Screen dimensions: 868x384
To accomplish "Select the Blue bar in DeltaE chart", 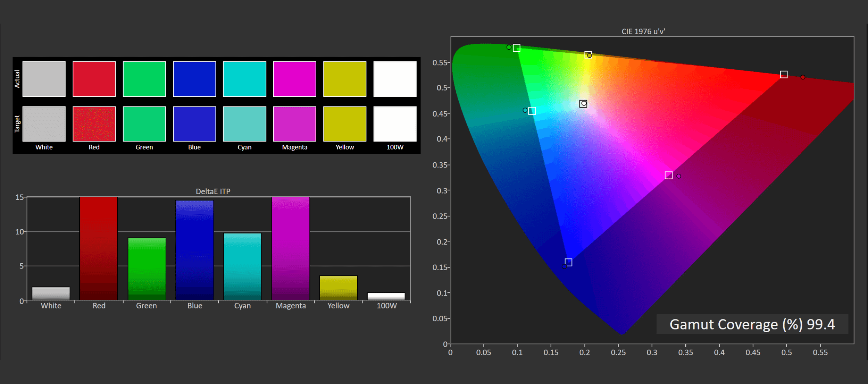I will (195, 250).
